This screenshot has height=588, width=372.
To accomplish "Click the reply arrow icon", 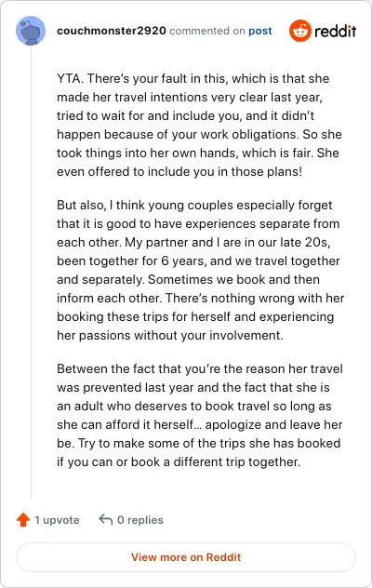I will pos(106,519).
